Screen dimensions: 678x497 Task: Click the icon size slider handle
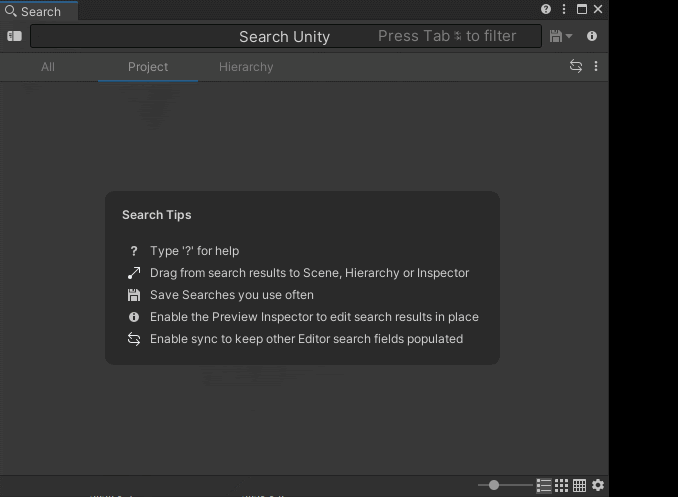click(x=494, y=485)
